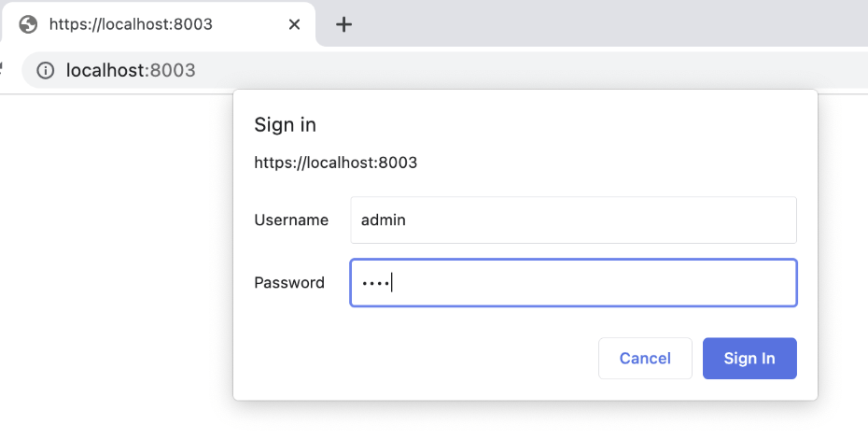
Task: View site information via the info icon
Action: [45, 70]
